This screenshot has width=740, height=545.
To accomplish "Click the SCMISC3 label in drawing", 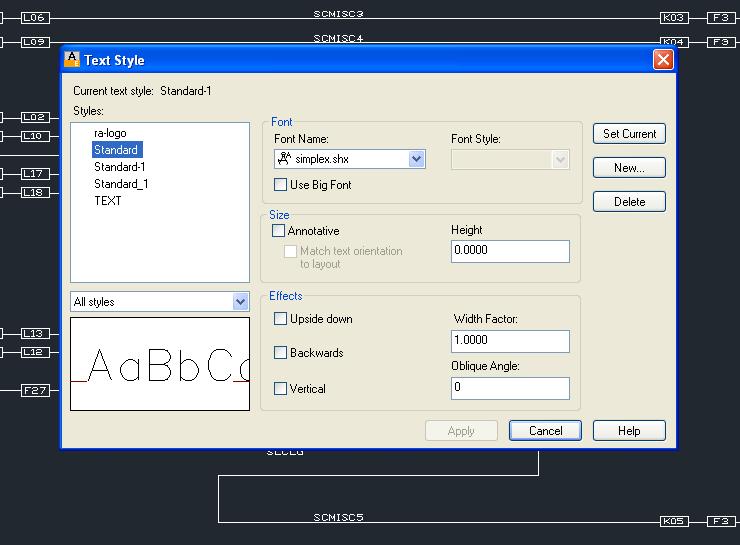I will pyautogui.click(x=338, y=14).
